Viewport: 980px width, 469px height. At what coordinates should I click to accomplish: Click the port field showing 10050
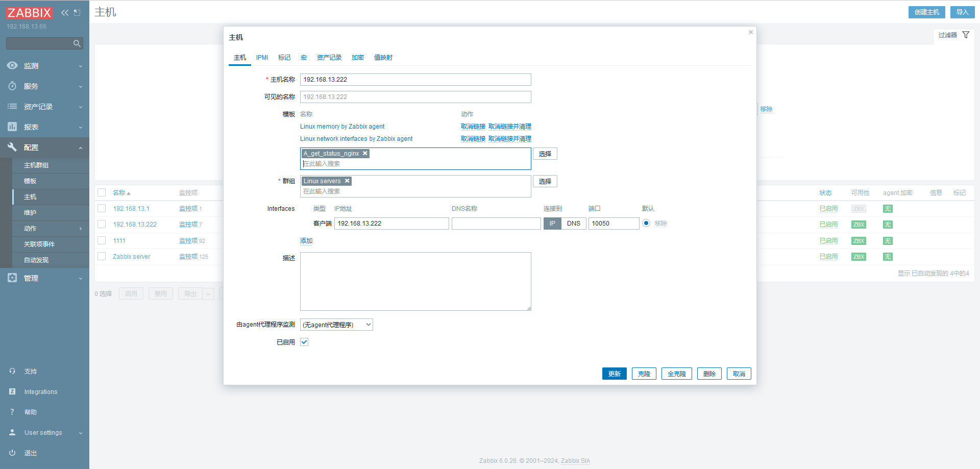(613, 224)
